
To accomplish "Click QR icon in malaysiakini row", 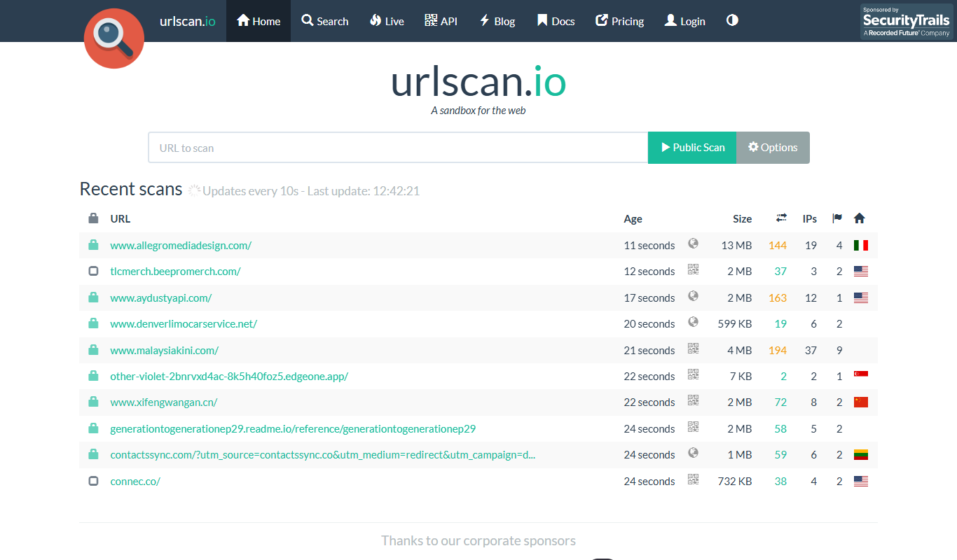I will point(694,349).
